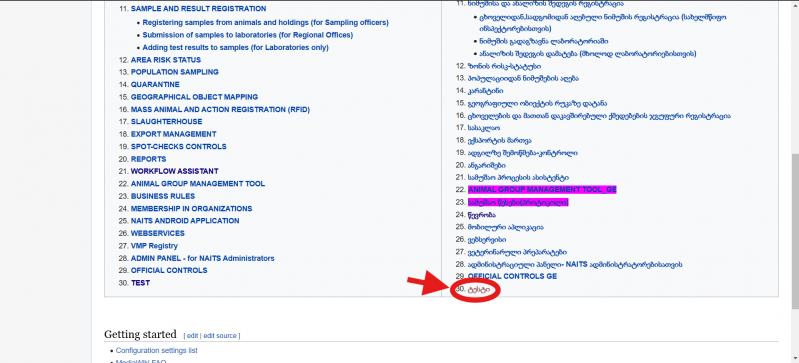The width and height of the screenshot is (799, 363).
Task: Click Georgian link 24 წევრობა
Action: tap(482, 215)
